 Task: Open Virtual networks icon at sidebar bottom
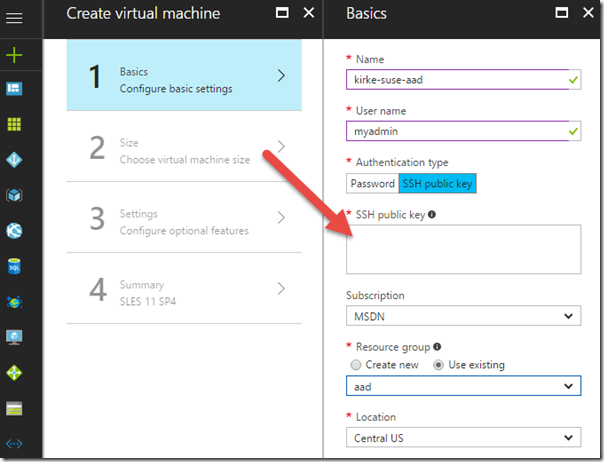pyautogui.click(x=14, y=444)
